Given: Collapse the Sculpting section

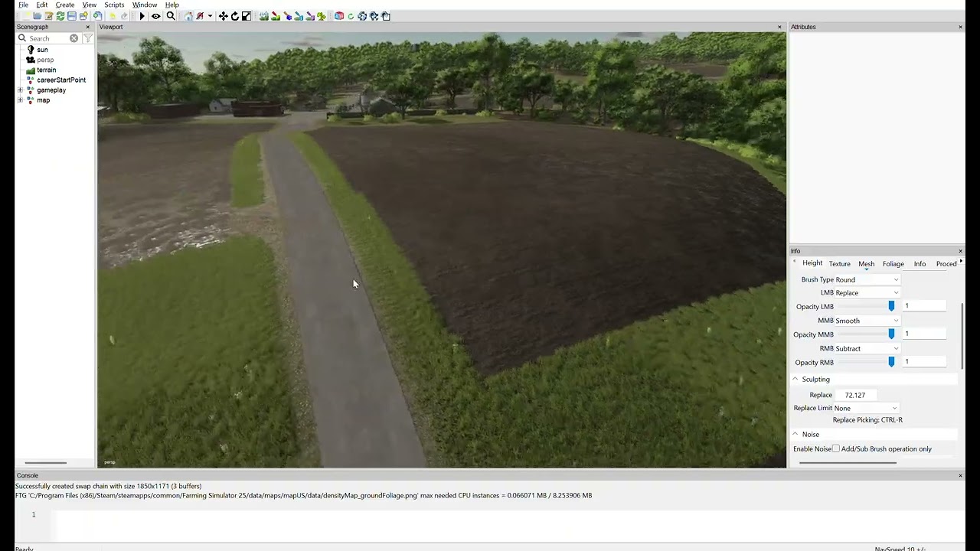Looking at the screenshot, I should [x=795, y=380].
